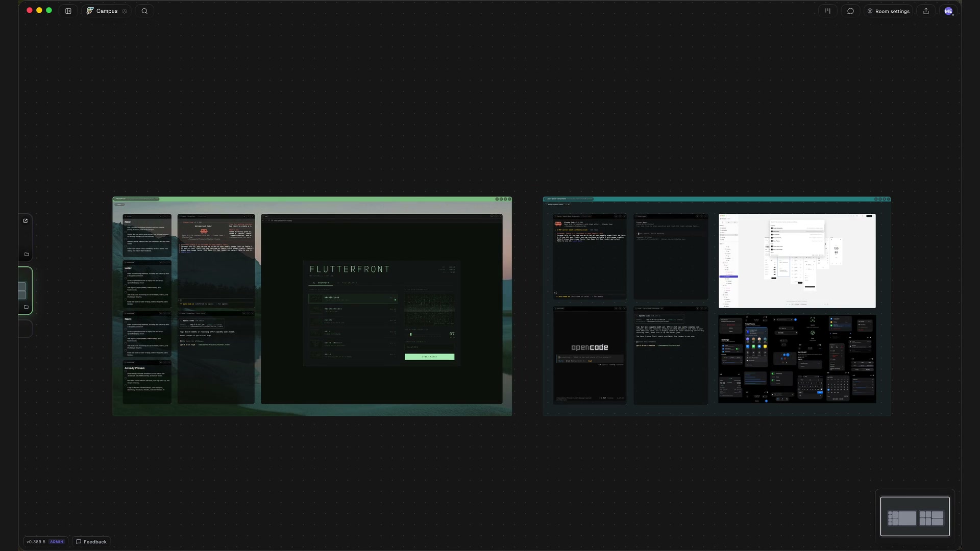Click the columns layout icon in top bar
The image size is (980, 551).
(x=827, y=11)
